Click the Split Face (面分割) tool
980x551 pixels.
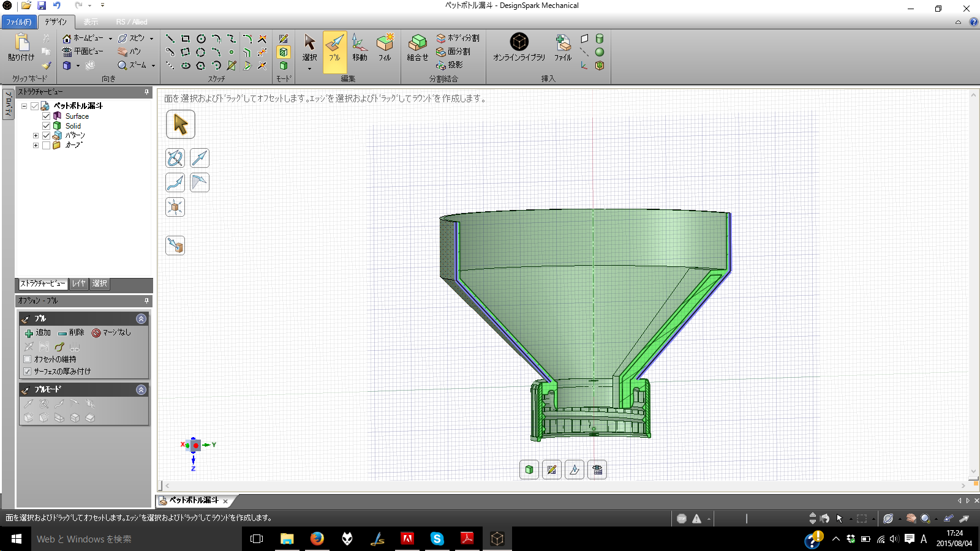tap(453, 51)
